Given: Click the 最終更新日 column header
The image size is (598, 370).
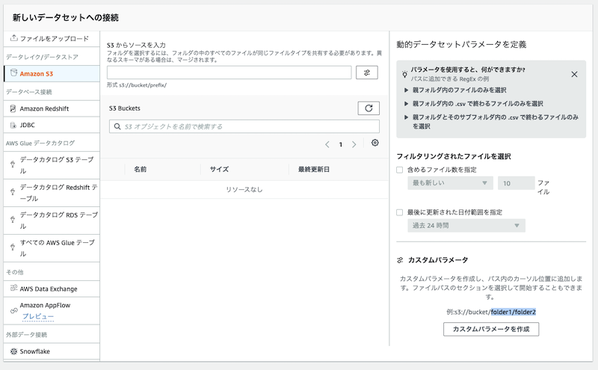Looking at the screenshot, I should pyautogui.click(x=313, y=169).
